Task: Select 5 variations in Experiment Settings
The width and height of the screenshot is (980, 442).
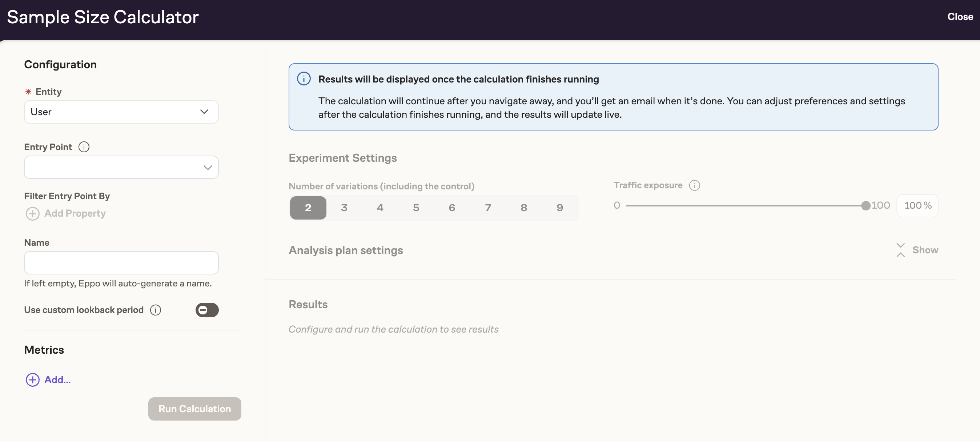Action: tap(416, 208)
